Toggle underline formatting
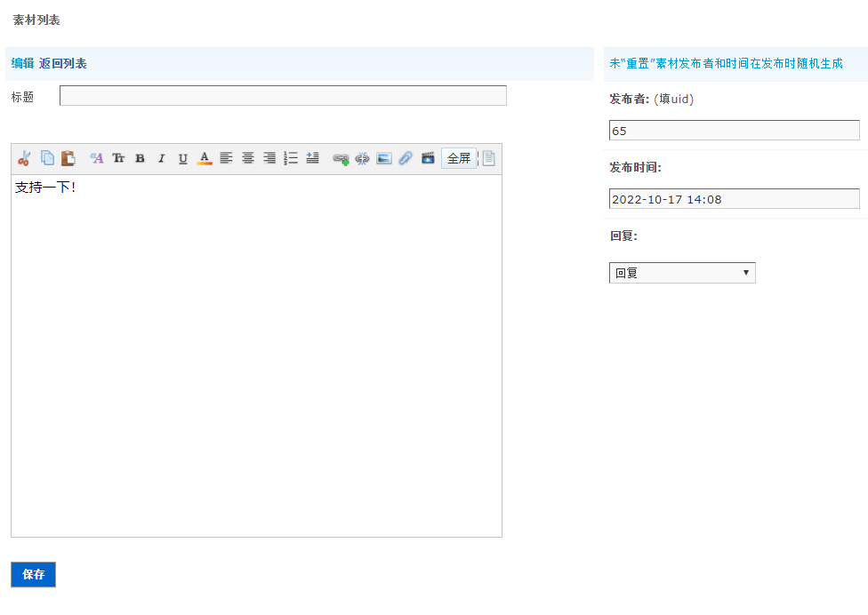Screen dimensions: 868x615 [182, 158]
